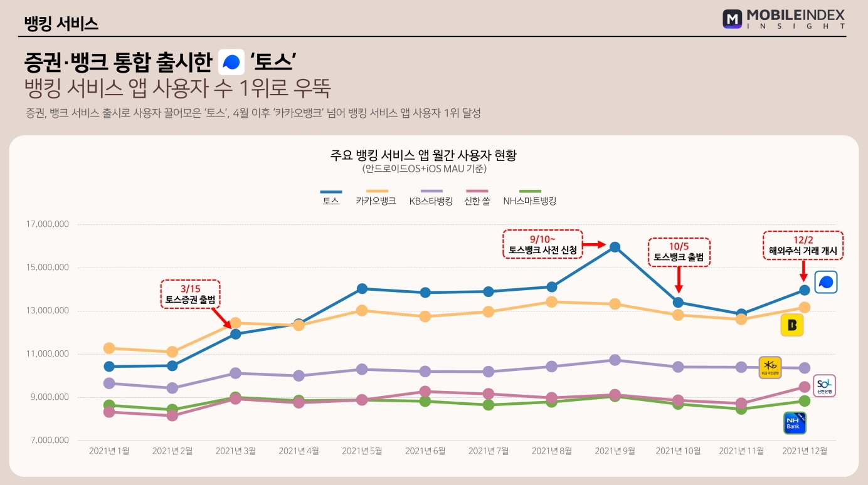
Task: Click the September 2021 peak data point
Action: (x=616, y=248)
